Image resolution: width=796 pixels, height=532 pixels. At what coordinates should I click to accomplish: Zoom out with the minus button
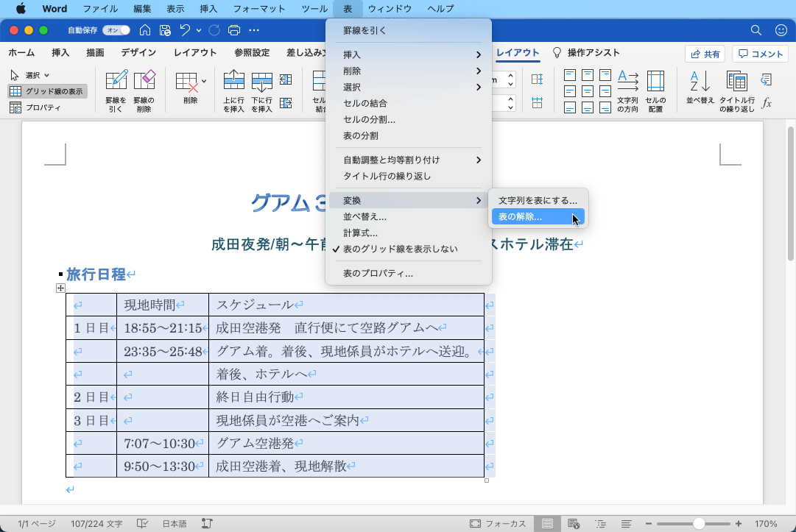coord(648,524)
